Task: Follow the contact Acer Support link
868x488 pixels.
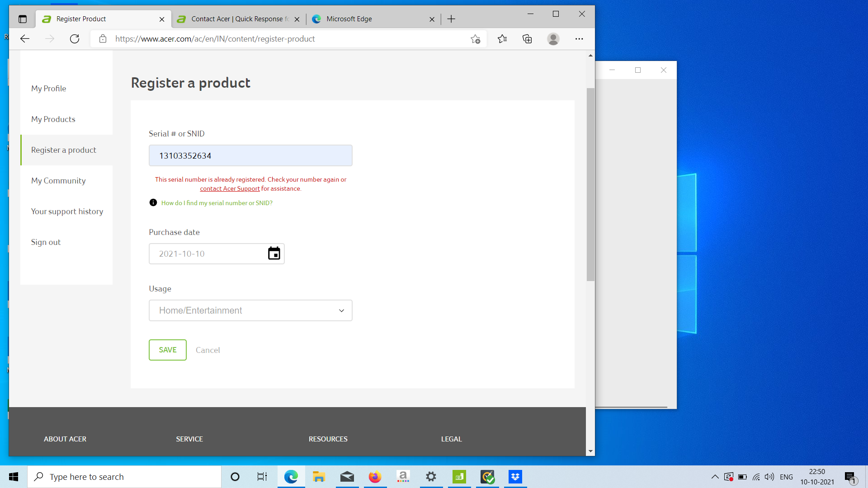Action: point(230,188)
